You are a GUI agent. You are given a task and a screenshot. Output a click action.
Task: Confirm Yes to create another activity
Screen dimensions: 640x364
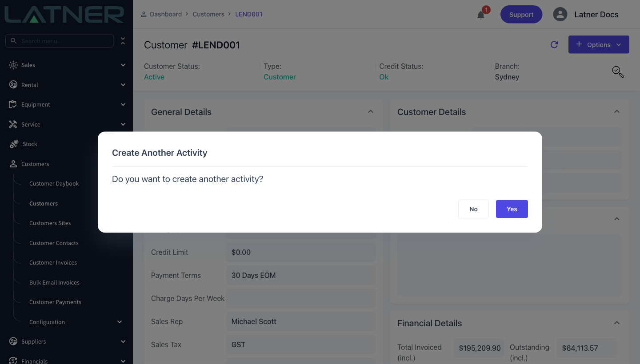tap(512, 209)
